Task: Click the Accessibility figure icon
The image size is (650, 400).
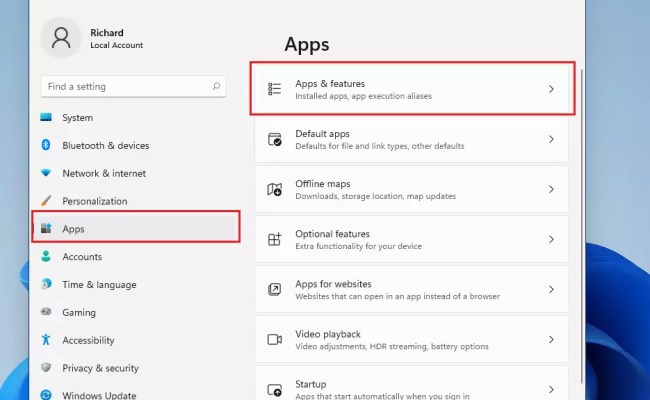Action: (46, 339)
